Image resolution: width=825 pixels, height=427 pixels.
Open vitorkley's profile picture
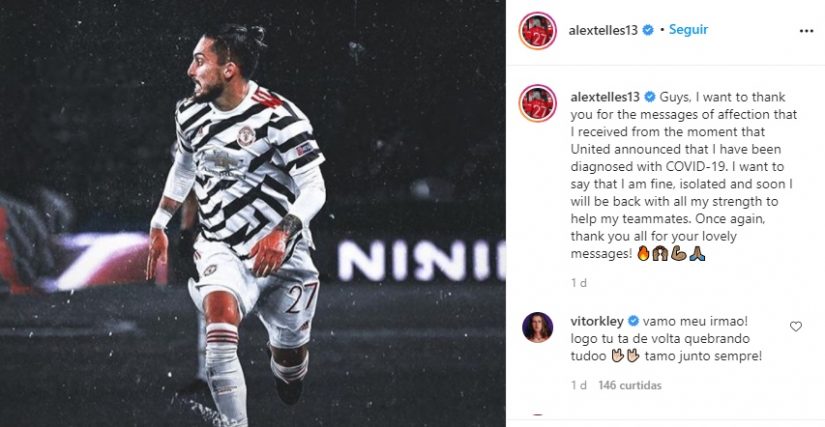point(537,327)
